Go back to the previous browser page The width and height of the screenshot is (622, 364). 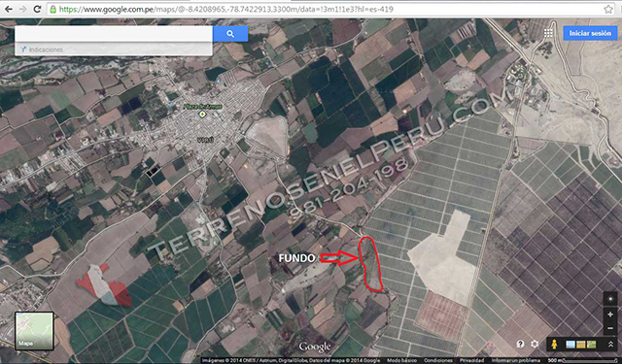coord(8,9)
